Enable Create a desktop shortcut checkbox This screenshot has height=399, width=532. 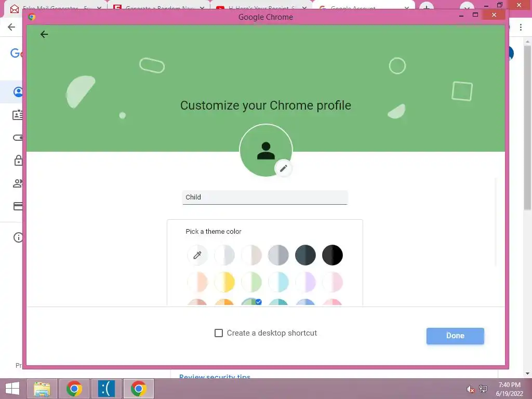(219, 333)
